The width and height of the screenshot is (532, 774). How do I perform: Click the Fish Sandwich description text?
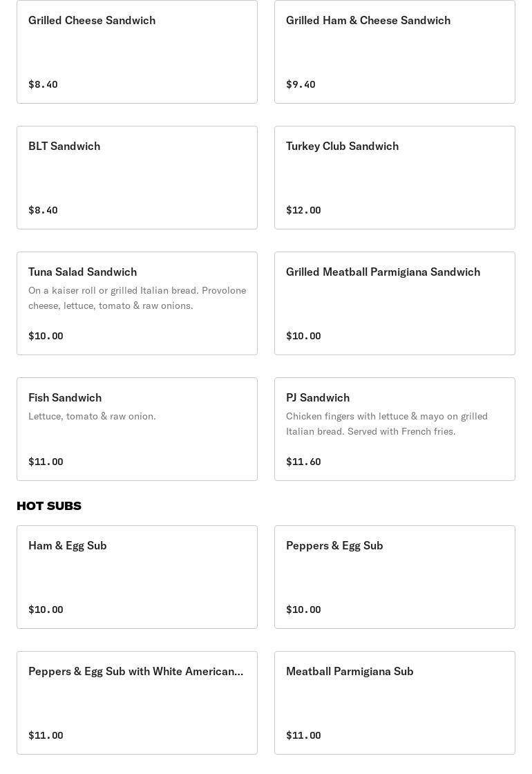coord(93,417)
